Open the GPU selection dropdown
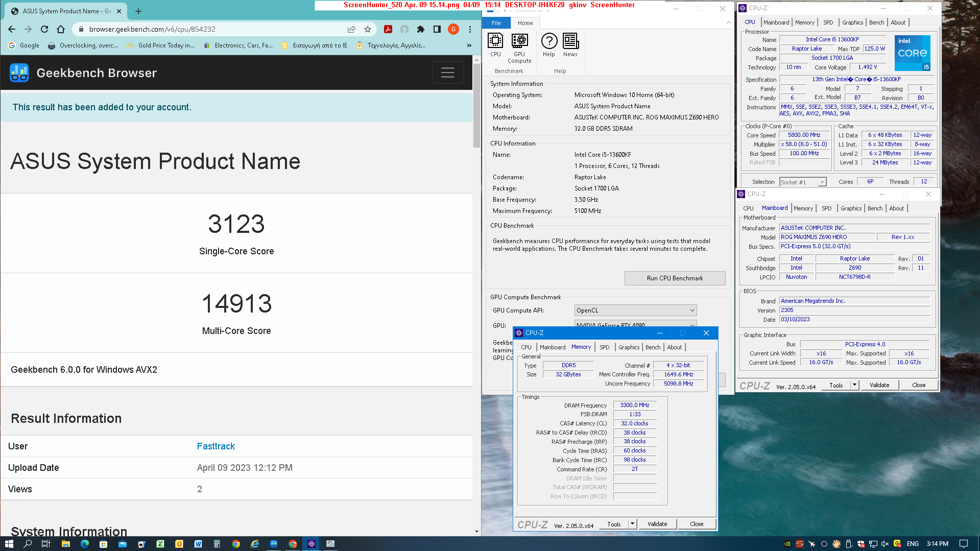This screenshot has width=980, height=551. point(635,324)
